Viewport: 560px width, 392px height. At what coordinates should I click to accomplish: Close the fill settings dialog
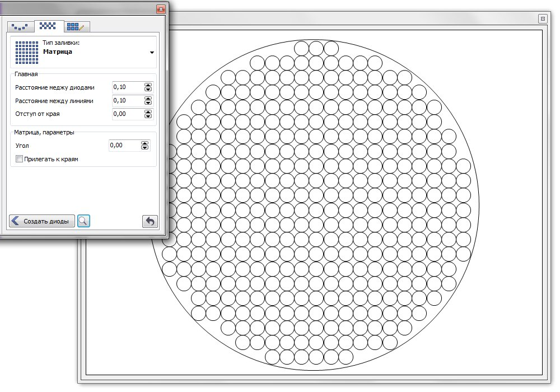tap(161, 9)
